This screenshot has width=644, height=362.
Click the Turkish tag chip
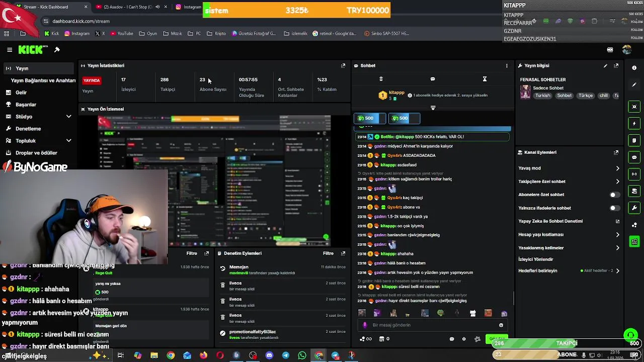click(542, 96)
